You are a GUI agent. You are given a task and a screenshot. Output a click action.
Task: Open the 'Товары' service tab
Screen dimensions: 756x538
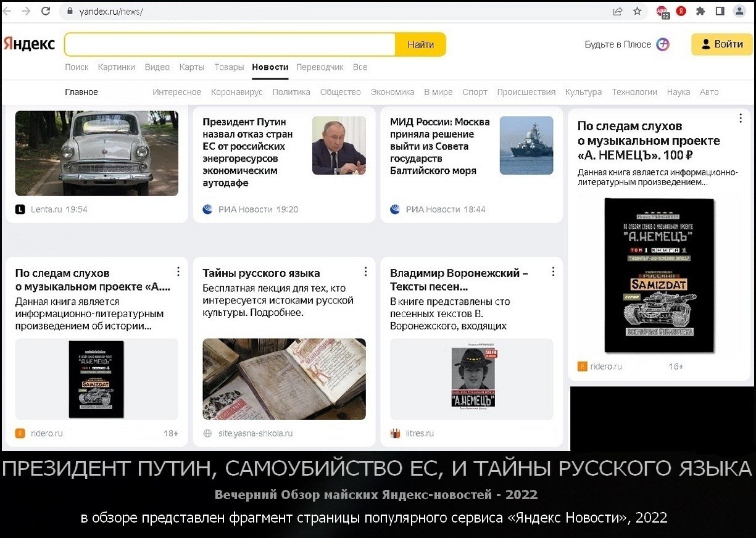tap(229, 67)
